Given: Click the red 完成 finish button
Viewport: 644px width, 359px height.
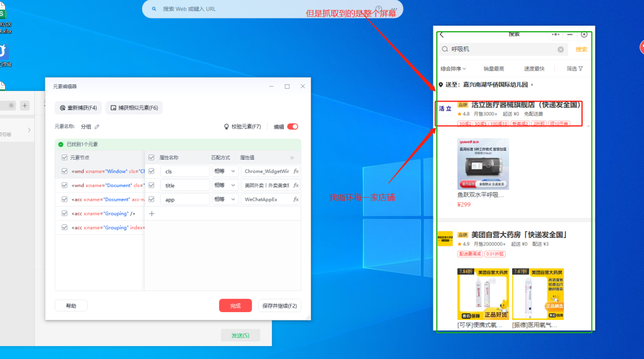Looking at the screenshot, I should pyautogui.click(x=235, y=305).
